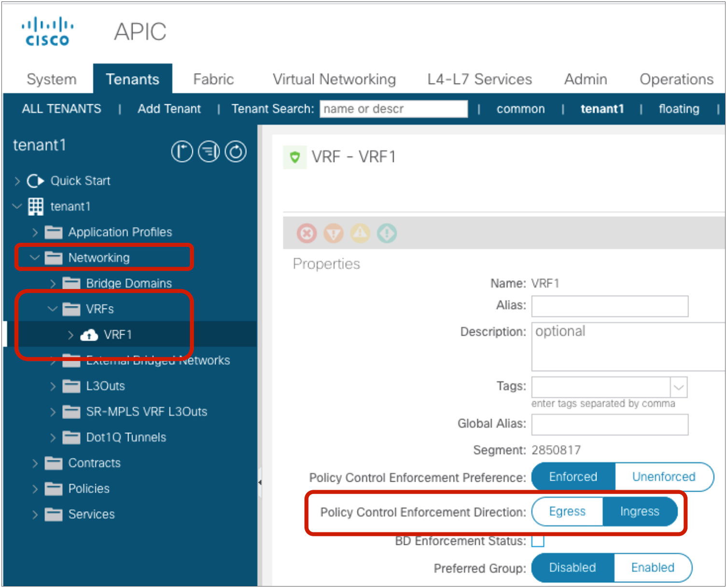Click the Networking folder icon
Image resolution: width=727 pixels, height=588 pixels.
(54, 258)
